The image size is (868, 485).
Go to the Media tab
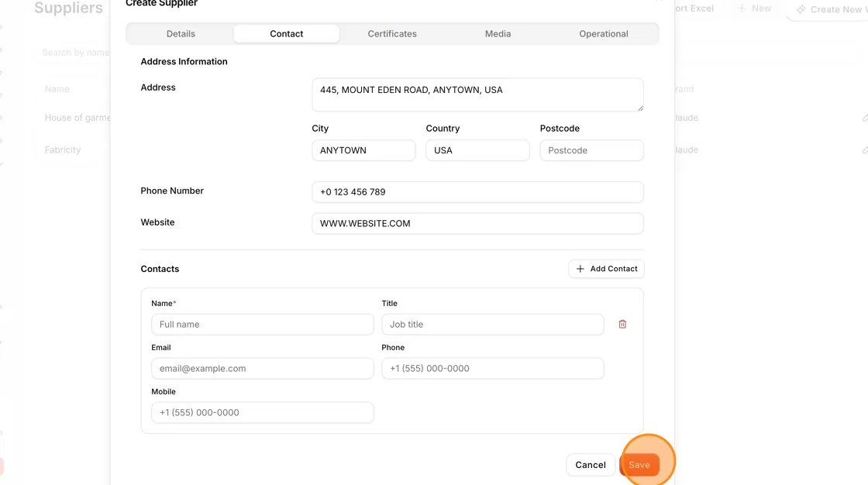pos(498,34)
